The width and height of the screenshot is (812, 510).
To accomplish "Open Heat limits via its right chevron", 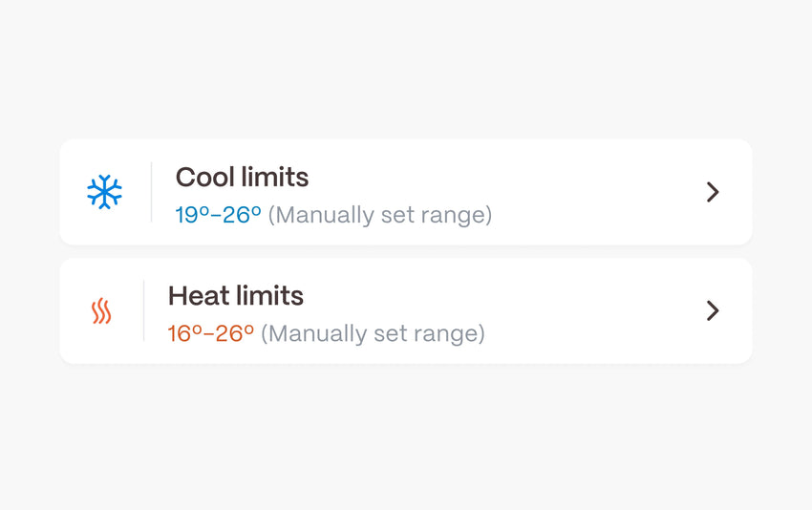I will click(x=712, y=310).
